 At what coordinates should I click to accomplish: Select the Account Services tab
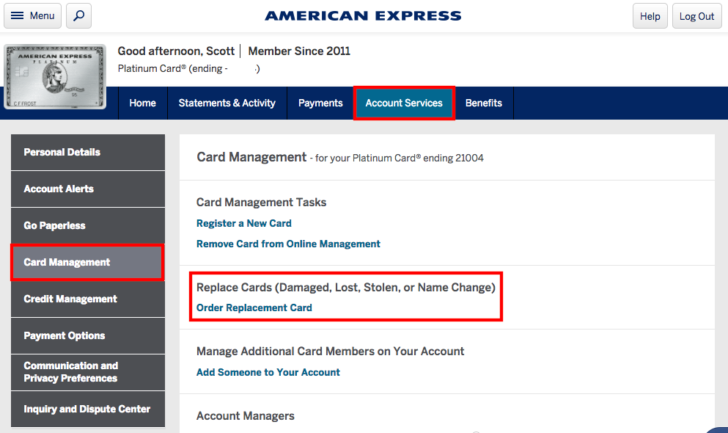[x=404, y=103]
